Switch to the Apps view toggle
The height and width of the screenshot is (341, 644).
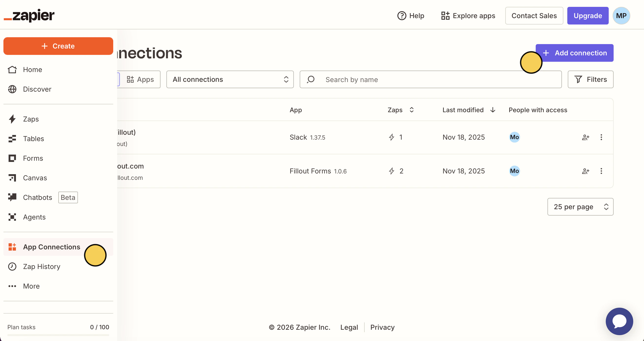click(x=140, y=80)
